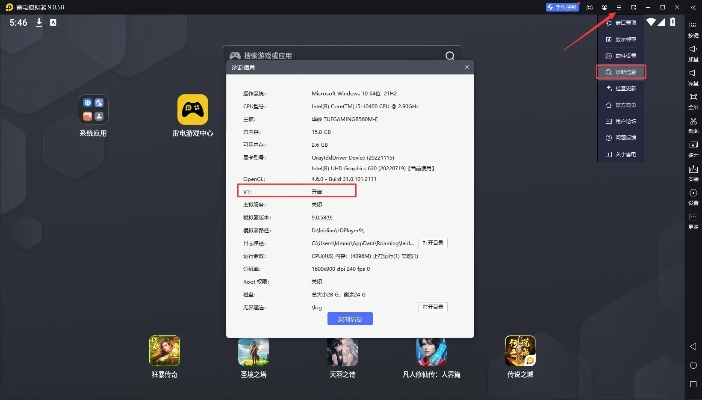The image size is (702, 400).
Task: Click the user account icon in the title bar
Action: 604,7
